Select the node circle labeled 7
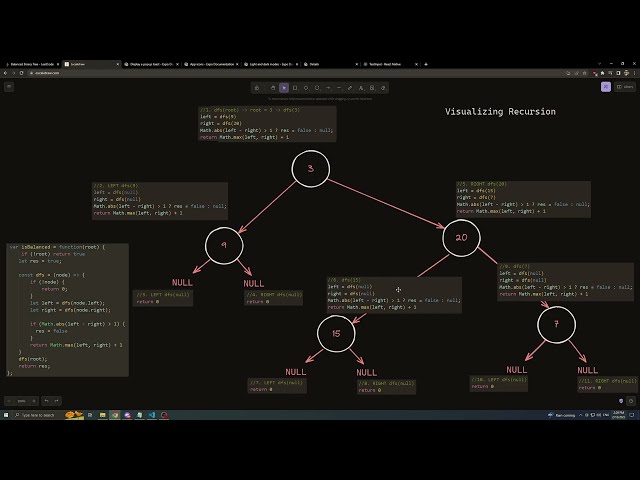Viewport: 640px width, 480px height. [556, 324]
